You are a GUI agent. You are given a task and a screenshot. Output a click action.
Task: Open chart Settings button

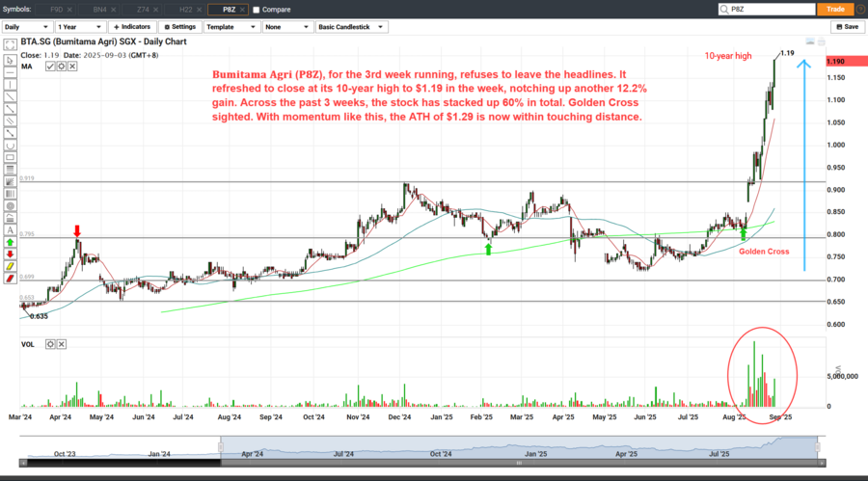click(x=180, y=27)
